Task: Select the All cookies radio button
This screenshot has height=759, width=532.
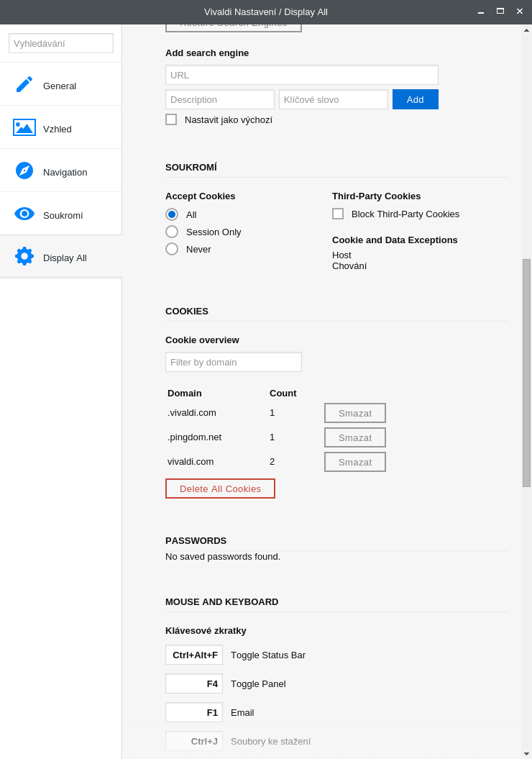Action: point(172,214)
